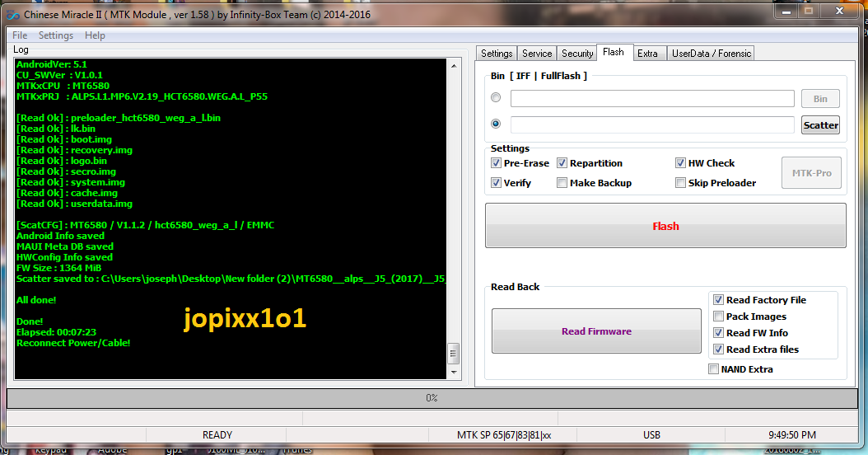Open the Settings menu
This screenshot has height=455, width=868.
tap(56, 35)
